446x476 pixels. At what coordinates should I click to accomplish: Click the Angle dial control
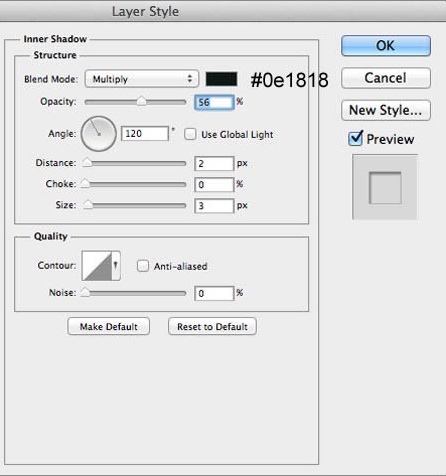pyautogui.click(x=99, y=134)
